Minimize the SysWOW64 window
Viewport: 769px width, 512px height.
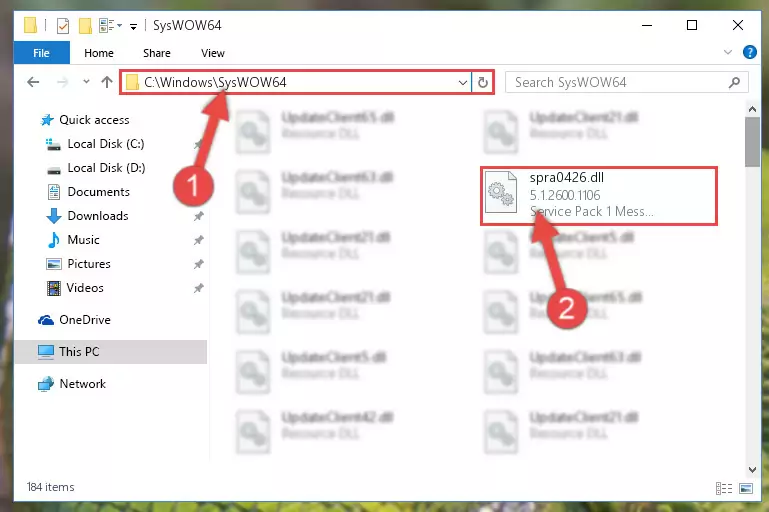pos(647,25)
